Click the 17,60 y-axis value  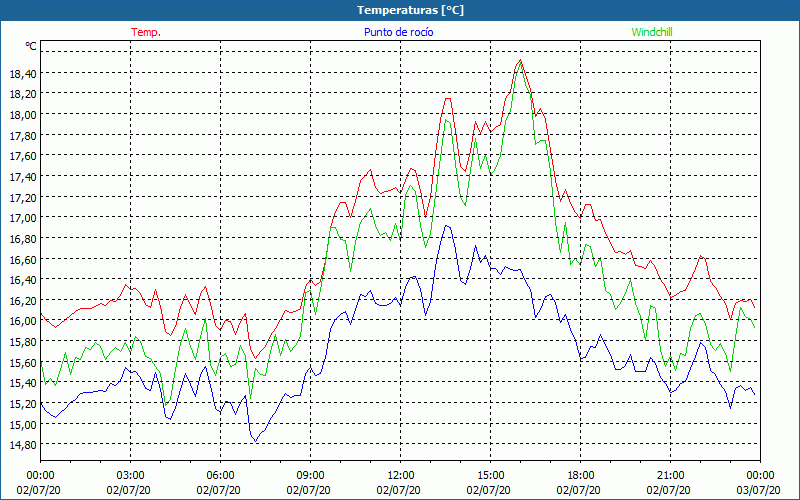[x=23, y=157]
